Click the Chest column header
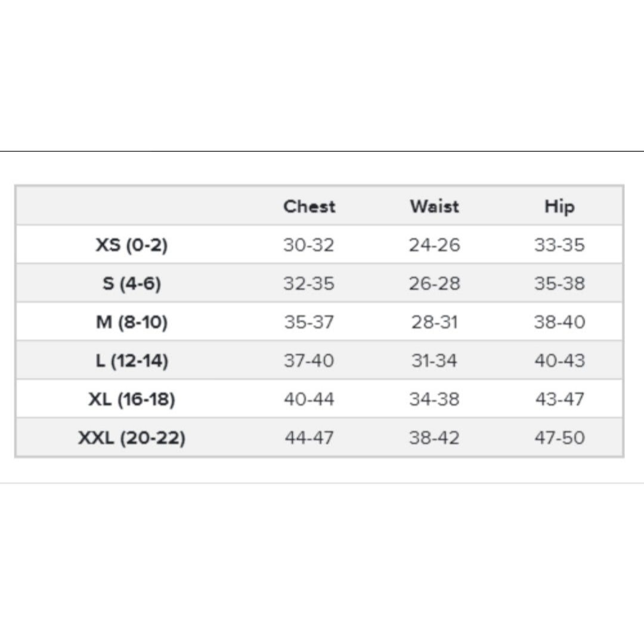Screen dimensions: 644x644 point(309,206)
